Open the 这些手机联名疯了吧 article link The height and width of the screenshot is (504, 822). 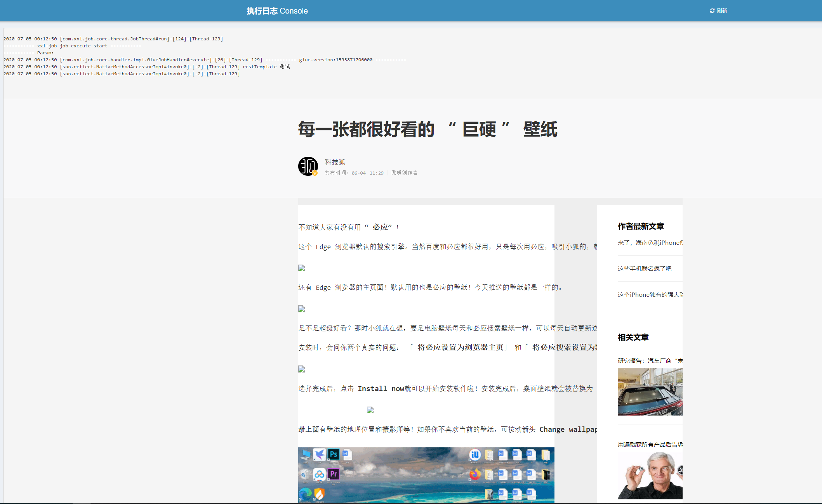644,268
